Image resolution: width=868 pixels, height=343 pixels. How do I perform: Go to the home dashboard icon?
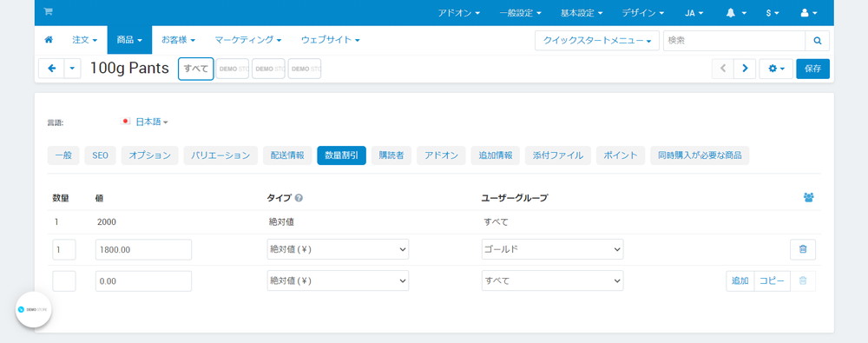[x=49, y=40]
